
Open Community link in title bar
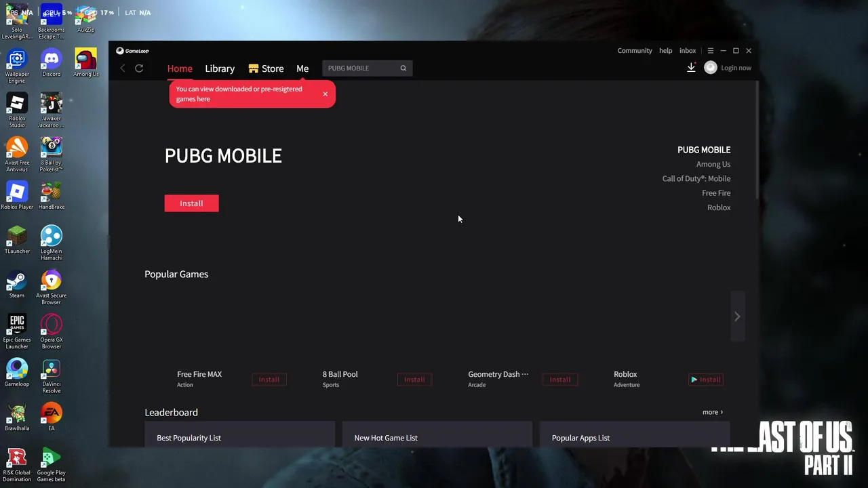(x=635, y=51)
